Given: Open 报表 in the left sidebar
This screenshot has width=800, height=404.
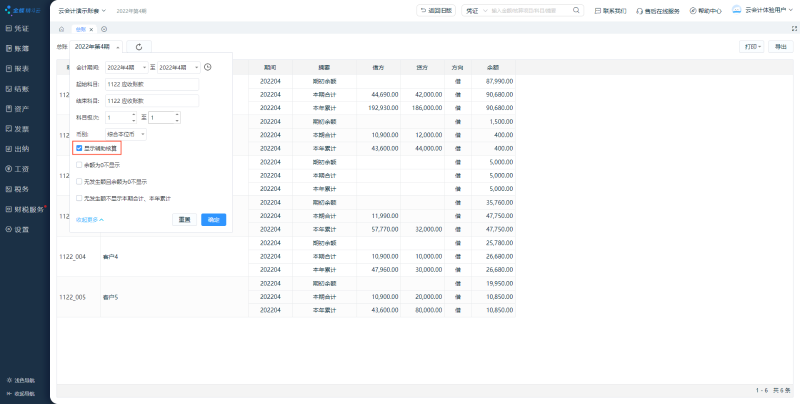Looking at the screenshot, I should (x=20, y=69).
